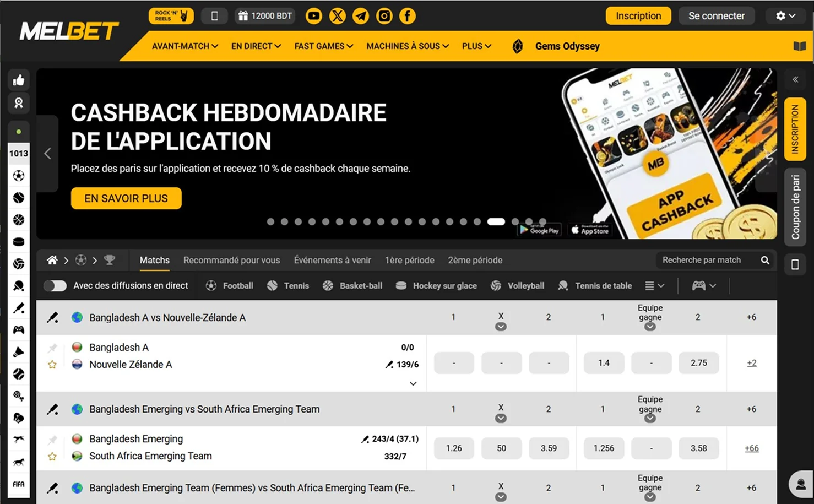Open the award ribbon sidebar icon
This screenshot has height=504, width=814.
pyautogui.click(x=19, y=103)
